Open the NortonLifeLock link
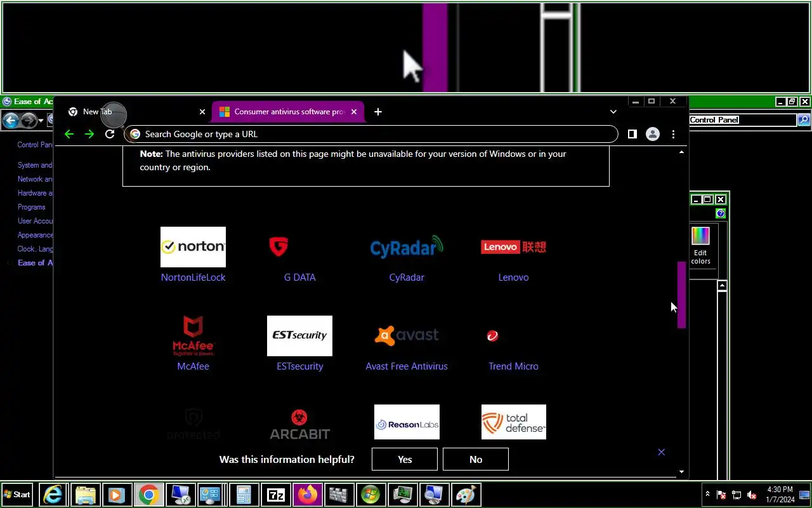 coord(193,277)
